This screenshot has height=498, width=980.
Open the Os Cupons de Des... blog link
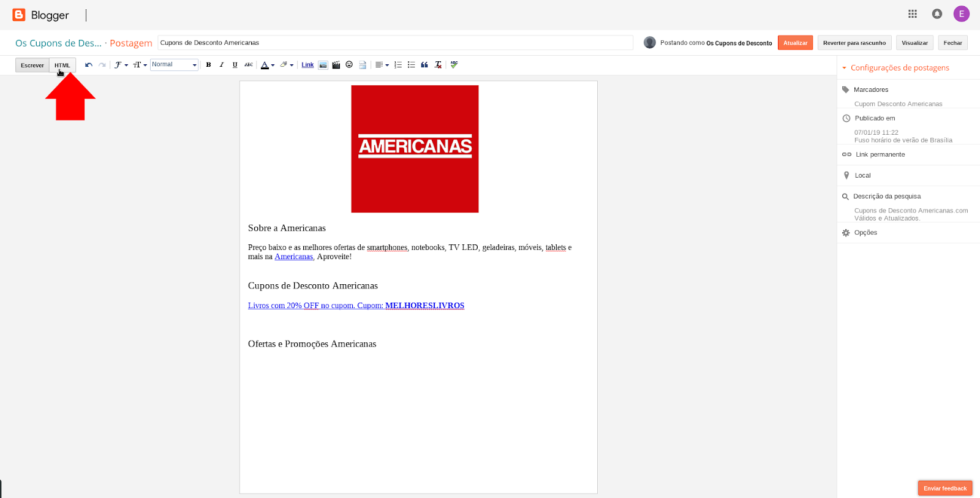(58, 43)
